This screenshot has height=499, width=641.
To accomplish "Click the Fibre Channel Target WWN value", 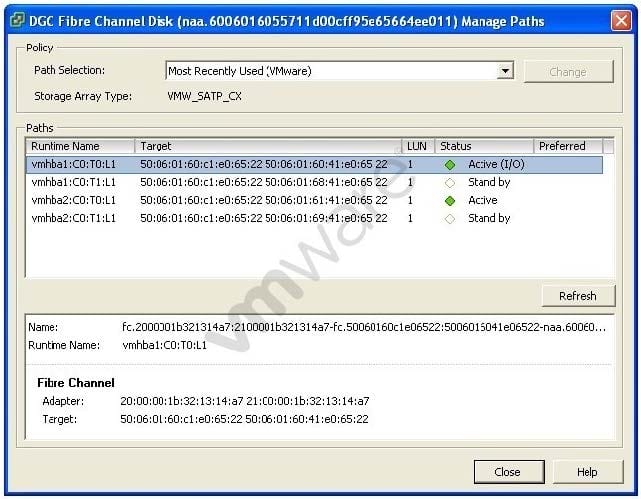I will pyautogui.click(x=244, y=419).
